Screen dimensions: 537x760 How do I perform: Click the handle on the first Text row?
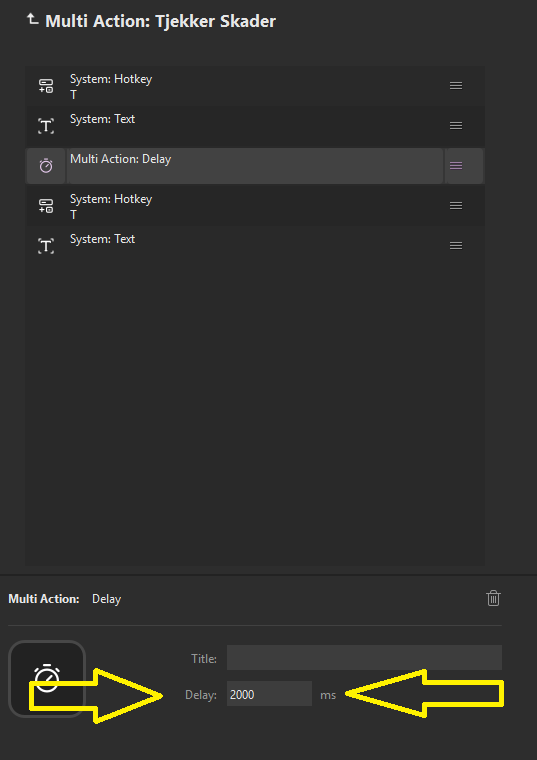456,126
